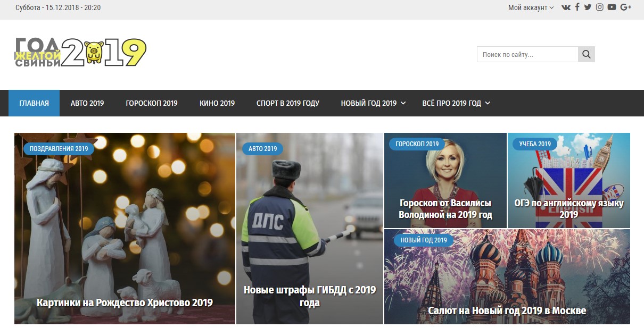
Task: Click the Facebook icon in top bar
Action: click(577, 7)
